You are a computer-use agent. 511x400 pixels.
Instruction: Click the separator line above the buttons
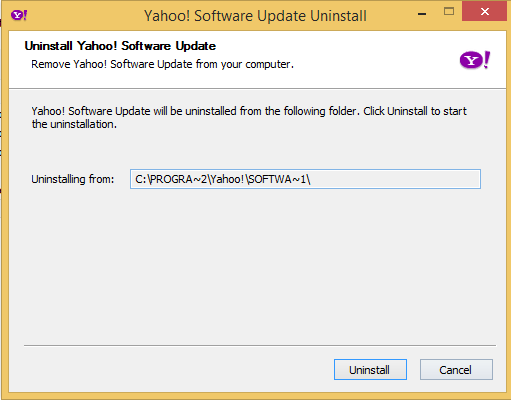click(x=260, y=346)
